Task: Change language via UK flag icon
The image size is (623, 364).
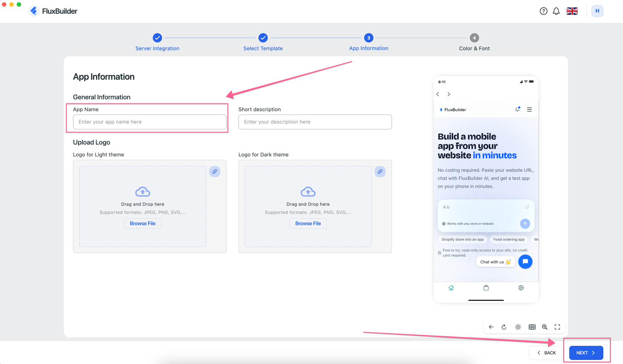Action: (572, 11)
